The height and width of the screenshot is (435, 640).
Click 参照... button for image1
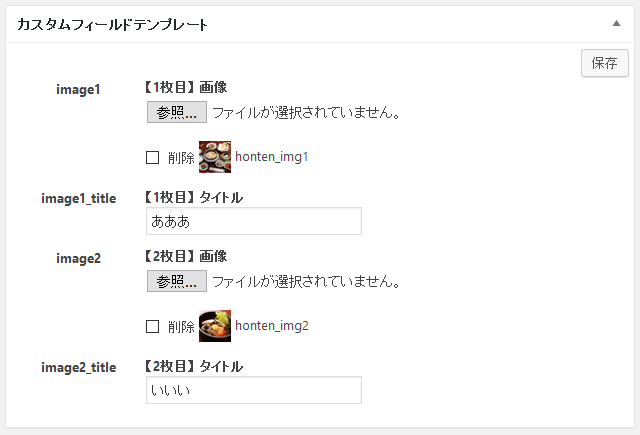[x=177, y=112]
